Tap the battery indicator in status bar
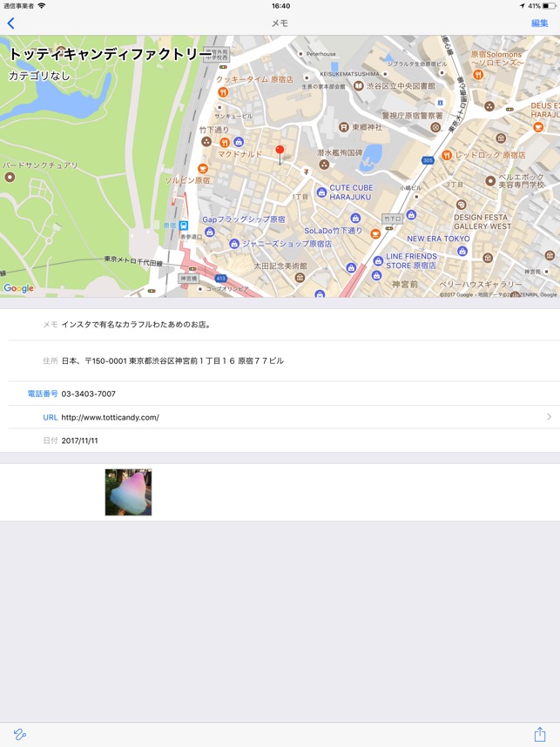Image resolution: width=560 pixels, height=747 pixels. [549, 6]
